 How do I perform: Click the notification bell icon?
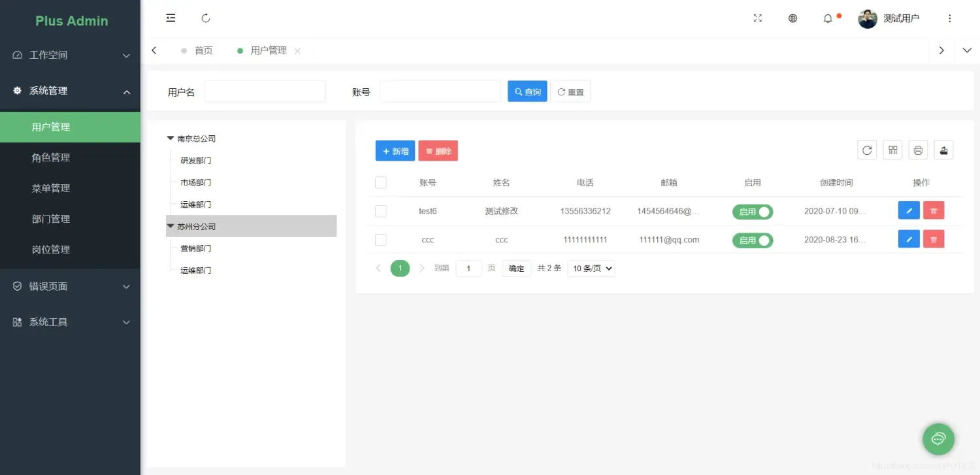tap(828, 18)
